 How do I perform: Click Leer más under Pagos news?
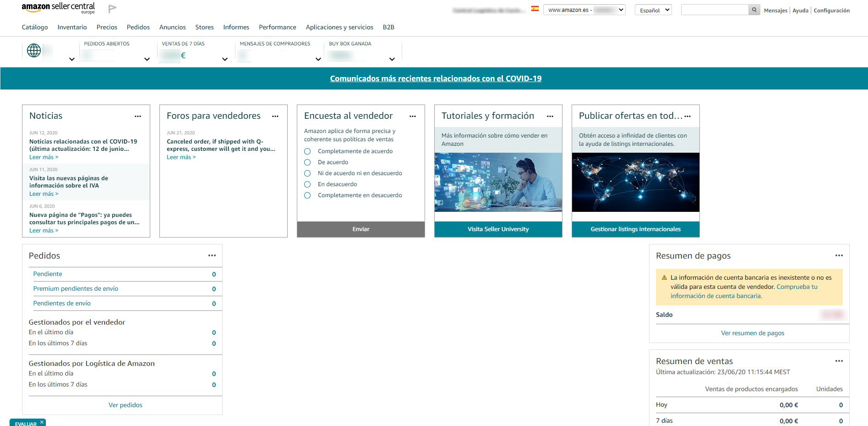click(x=44, y=231)
